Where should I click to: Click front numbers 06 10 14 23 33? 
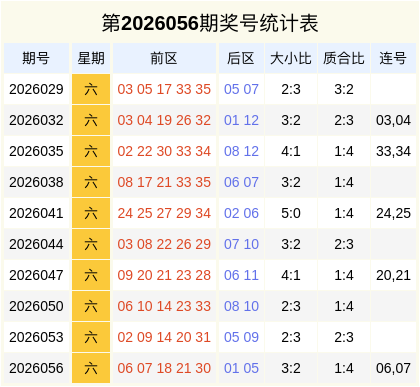pos(164,306)
